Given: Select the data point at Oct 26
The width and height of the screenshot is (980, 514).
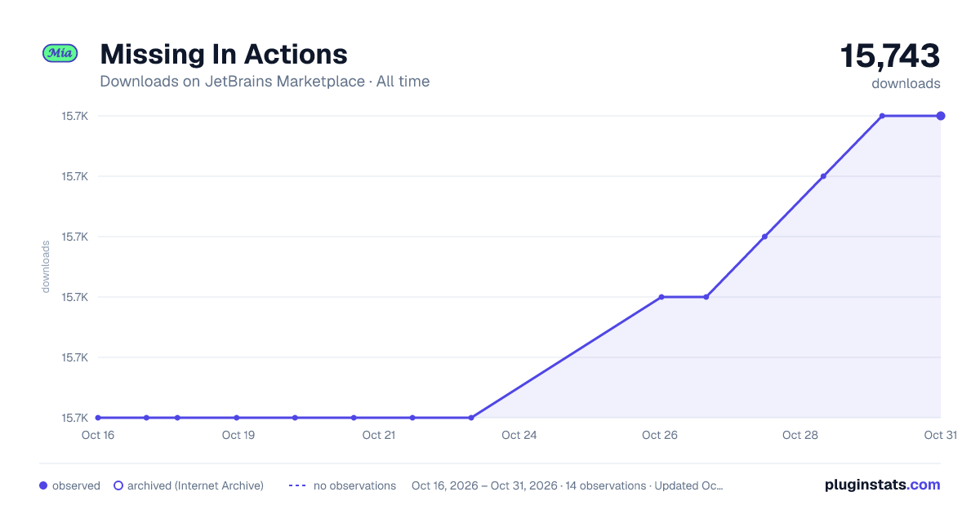Looking at the screenshot, I should point(661,297).
